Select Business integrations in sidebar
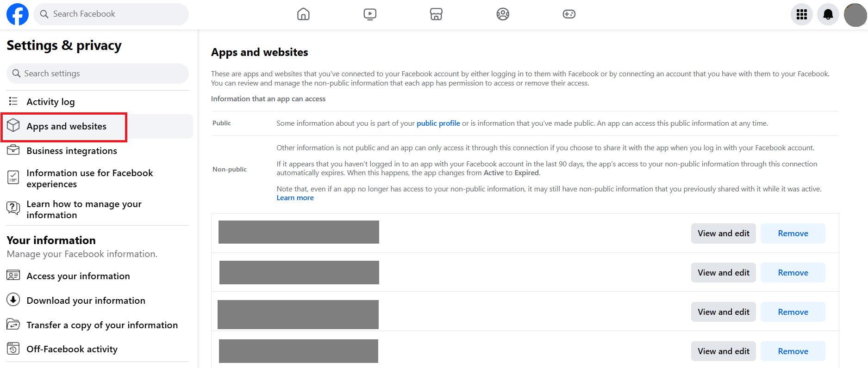 (72, 151)
